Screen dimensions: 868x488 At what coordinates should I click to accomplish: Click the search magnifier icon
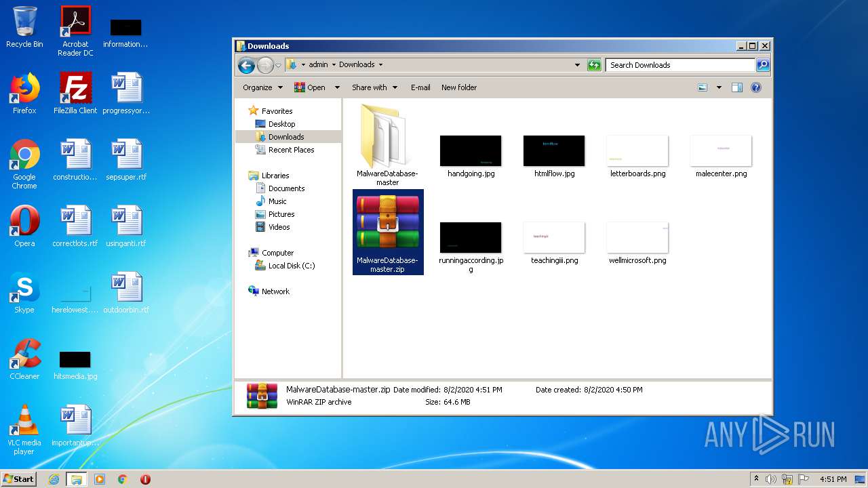coord(763,65)
